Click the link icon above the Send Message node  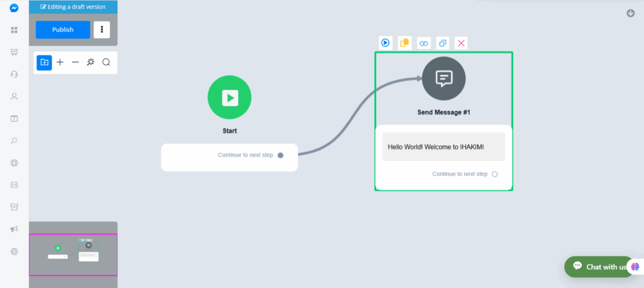click(423, 43)
